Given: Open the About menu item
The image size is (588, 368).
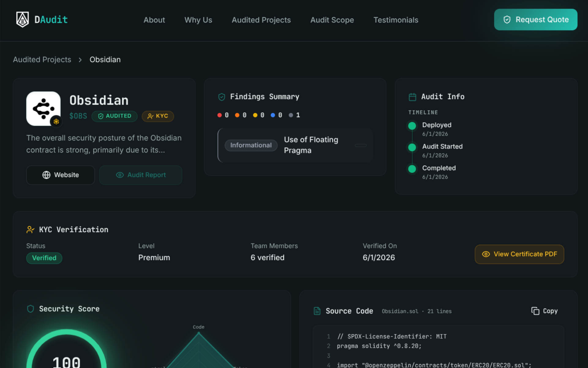Looking at the screenshot, I should (x=154, y=20).
